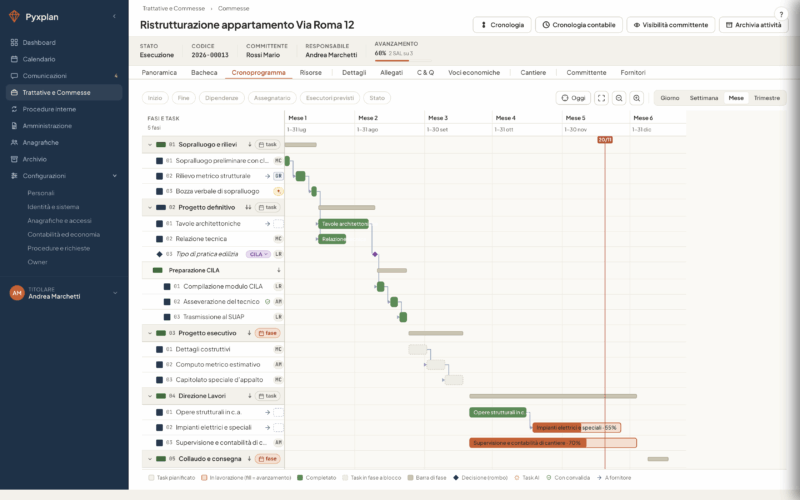The image size is (800, 500).
Task: Click the 20/11 today timeline marker
Action: [605, 139]
